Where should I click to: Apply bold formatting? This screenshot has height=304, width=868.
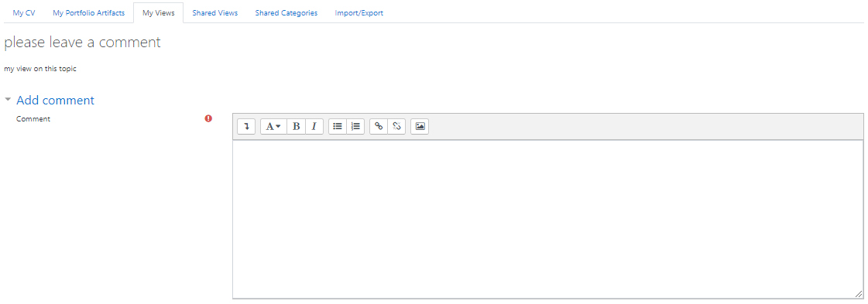pyautogui.click(x=296, y=127)
